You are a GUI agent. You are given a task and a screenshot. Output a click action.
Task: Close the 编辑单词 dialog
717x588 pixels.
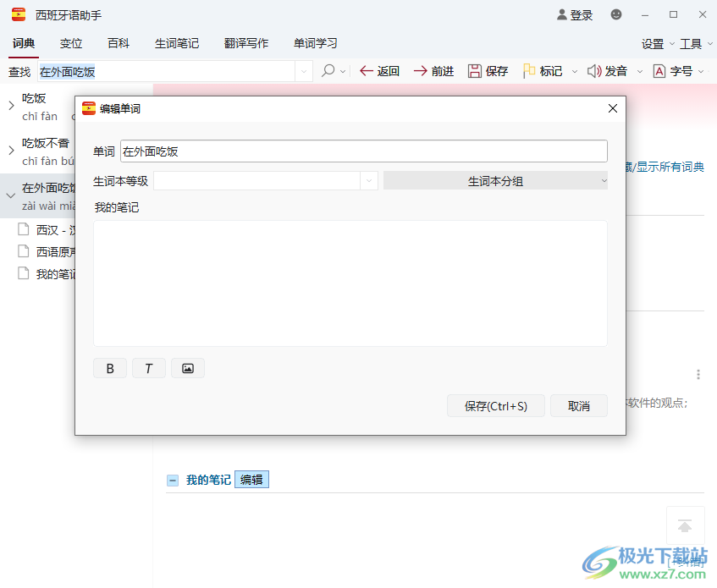613,108
